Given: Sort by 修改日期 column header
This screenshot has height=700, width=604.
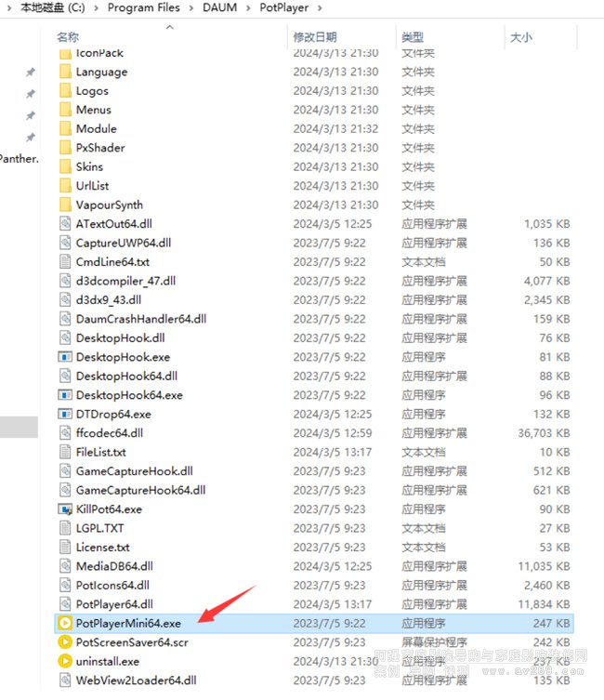Looking at the screenshot, I should click(315, 37).
